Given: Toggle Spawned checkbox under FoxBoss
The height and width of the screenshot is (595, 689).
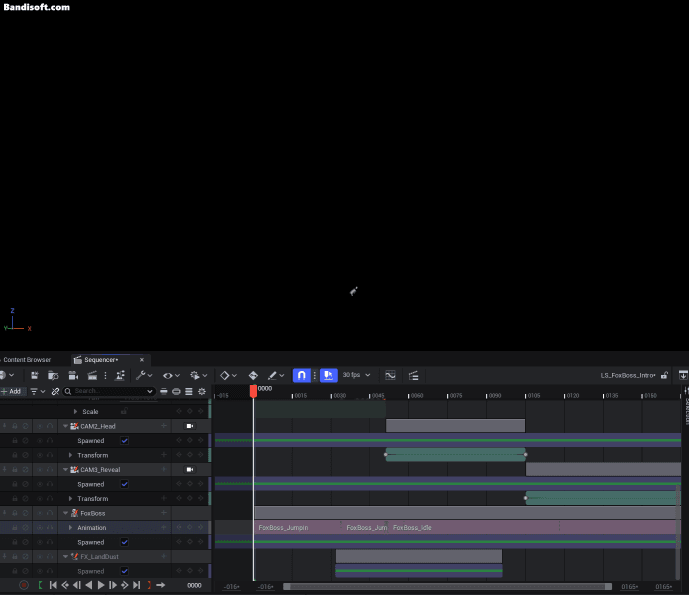Looking at the screenshot, I should tap(124, 542).
